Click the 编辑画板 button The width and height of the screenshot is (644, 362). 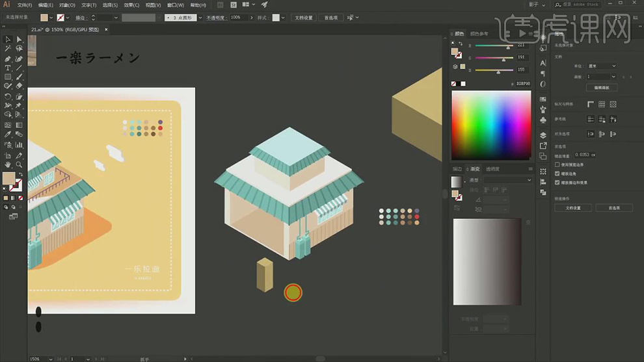pyautogui.click(x=602, y=87)
